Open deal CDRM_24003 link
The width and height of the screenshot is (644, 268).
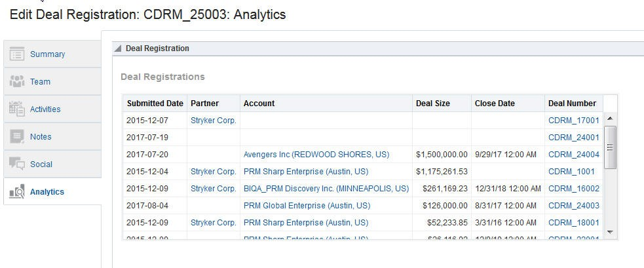573,206
